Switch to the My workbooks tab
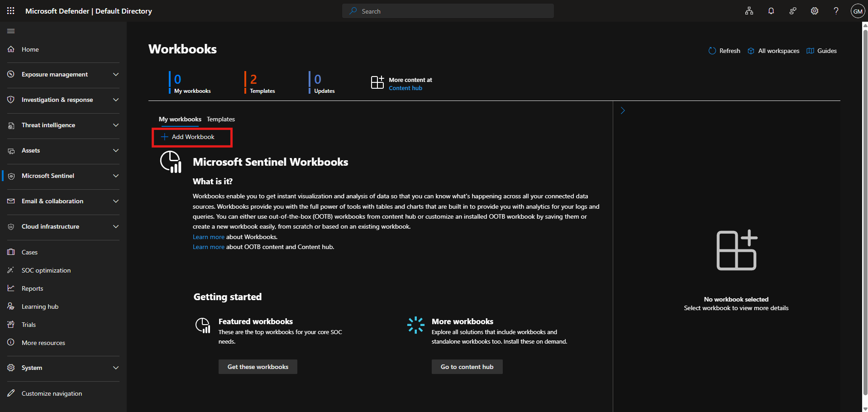The width and height of the screenshot is (868, 412). (x=180, y=120)
